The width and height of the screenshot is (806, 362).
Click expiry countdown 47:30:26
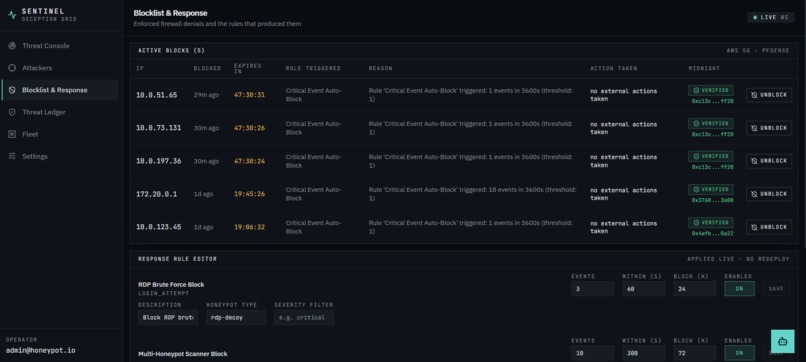click(249, 128)
